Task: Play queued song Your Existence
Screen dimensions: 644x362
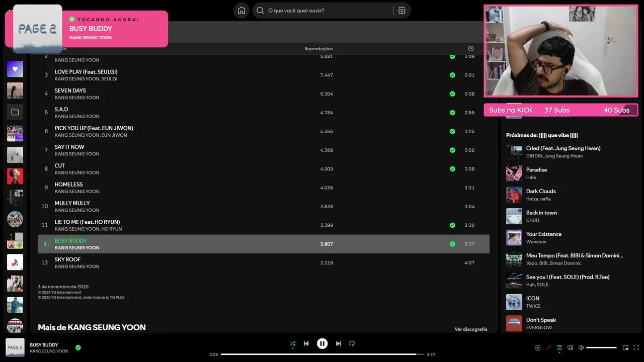Action: pos(569,238)
